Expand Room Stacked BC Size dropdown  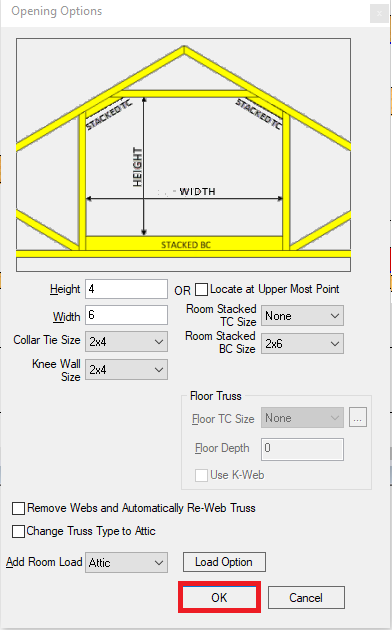(x=302, y=344)
